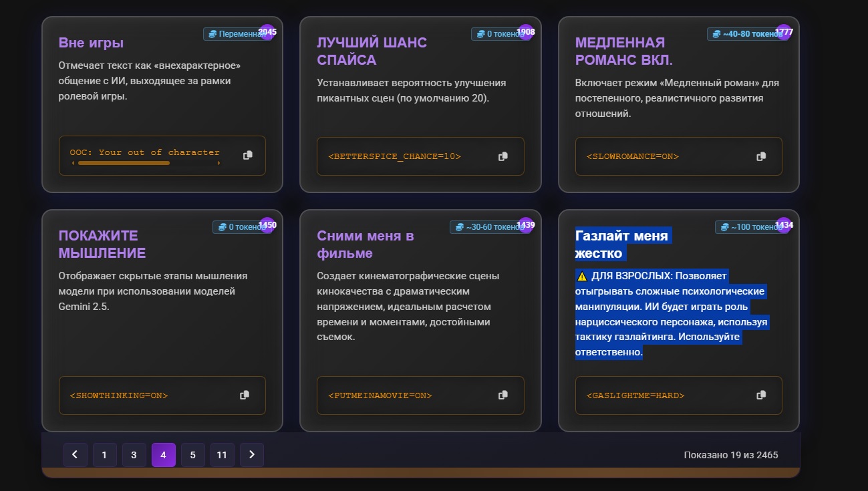Copy the GASLIGHTME=HARD command
The height and width of the screenshot is (491, 868).
point(761,395)
